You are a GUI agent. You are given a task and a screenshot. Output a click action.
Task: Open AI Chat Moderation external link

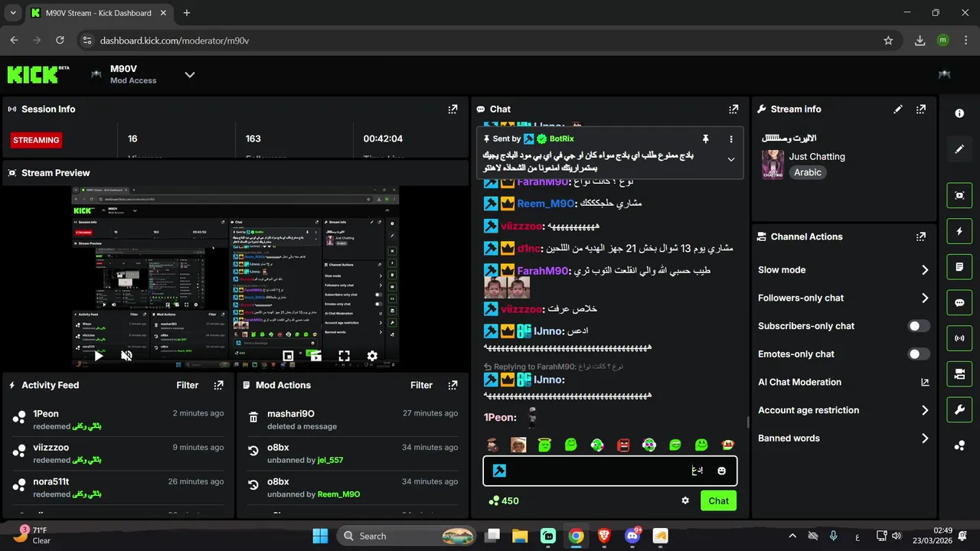925,382
